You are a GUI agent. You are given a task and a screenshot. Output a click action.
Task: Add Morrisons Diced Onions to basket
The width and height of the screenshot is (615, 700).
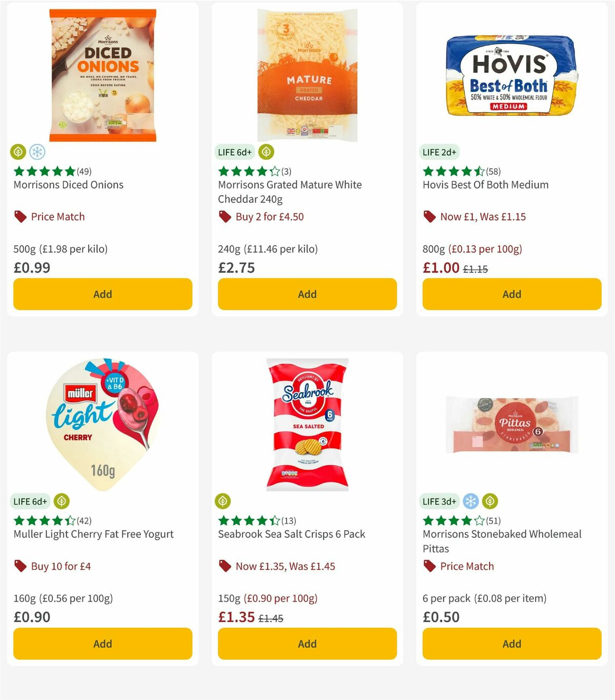pyautogui.click(x=102, y=294)
